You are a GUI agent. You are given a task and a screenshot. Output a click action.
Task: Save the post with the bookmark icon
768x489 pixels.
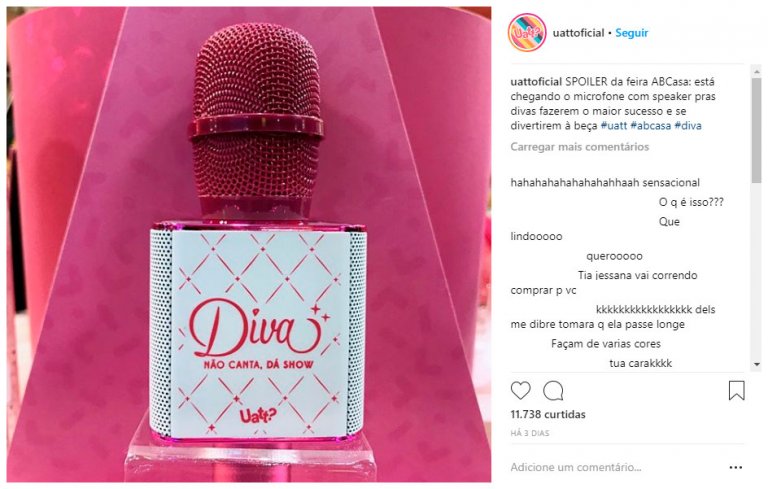(737, 391)
